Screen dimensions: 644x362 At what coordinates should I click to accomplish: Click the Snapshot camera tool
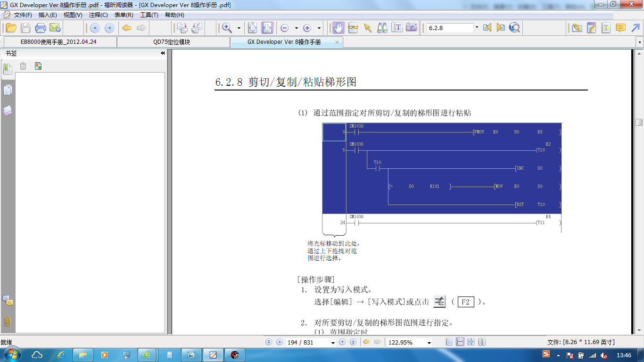tap(412, 28)
